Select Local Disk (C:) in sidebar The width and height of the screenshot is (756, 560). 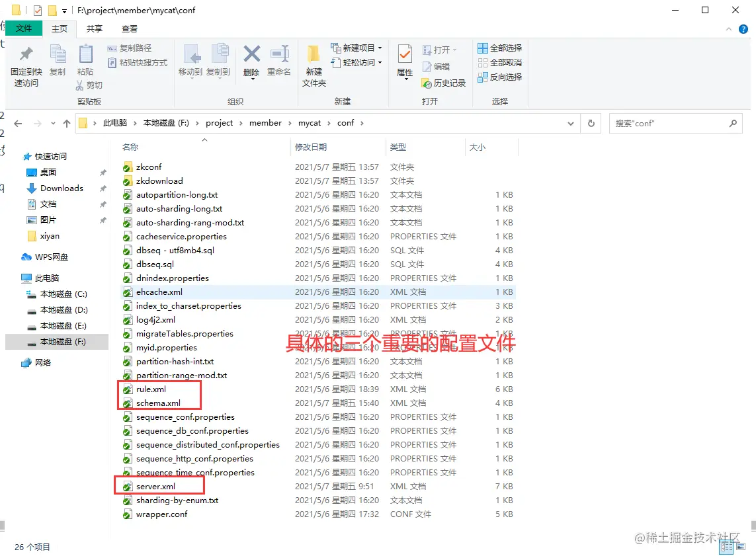(57, 294)
